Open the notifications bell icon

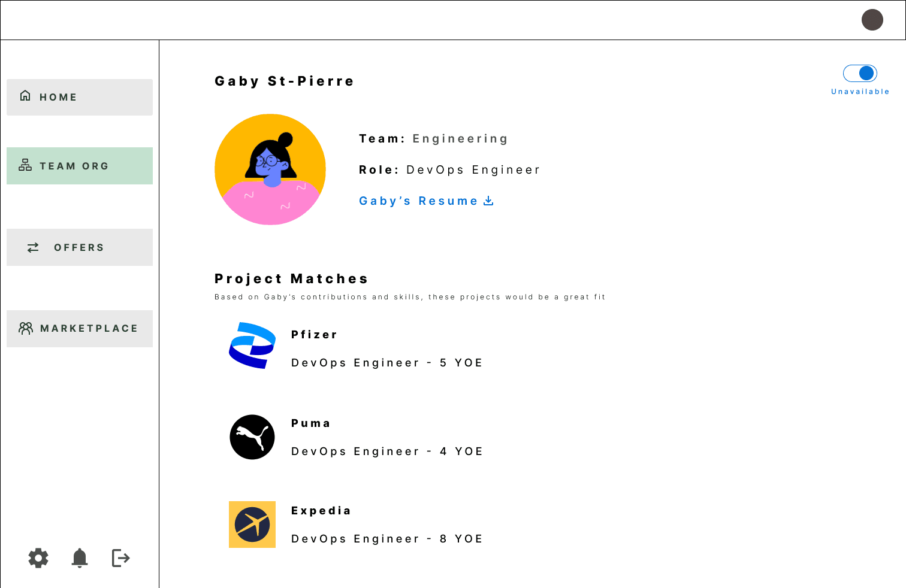(x=80, y=558)
